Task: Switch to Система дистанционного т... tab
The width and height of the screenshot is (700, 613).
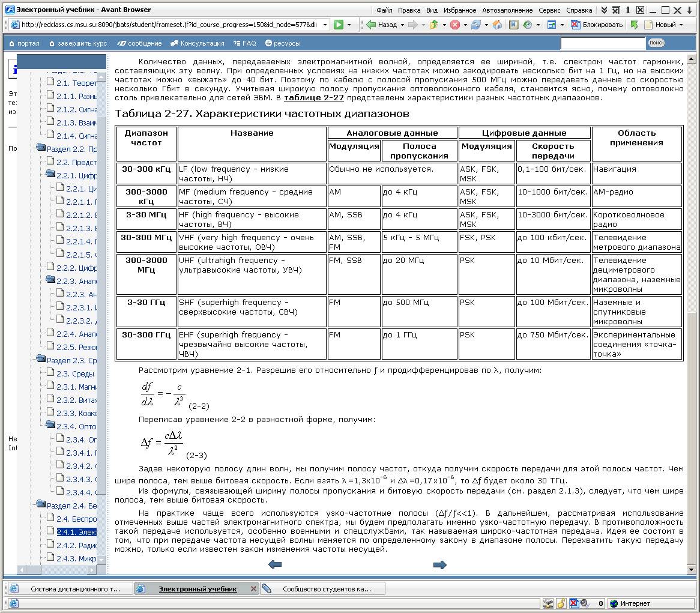Action: pos(69,589)
